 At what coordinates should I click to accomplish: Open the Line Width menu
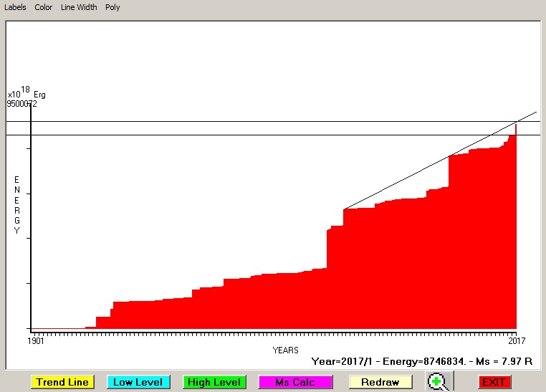click(x=79, y=7)
